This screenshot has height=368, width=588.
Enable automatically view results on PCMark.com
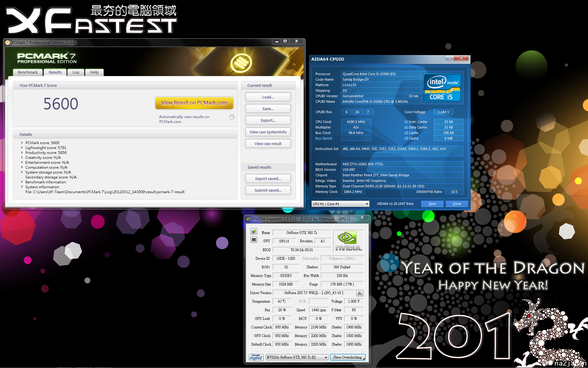(x=232, y=117)
